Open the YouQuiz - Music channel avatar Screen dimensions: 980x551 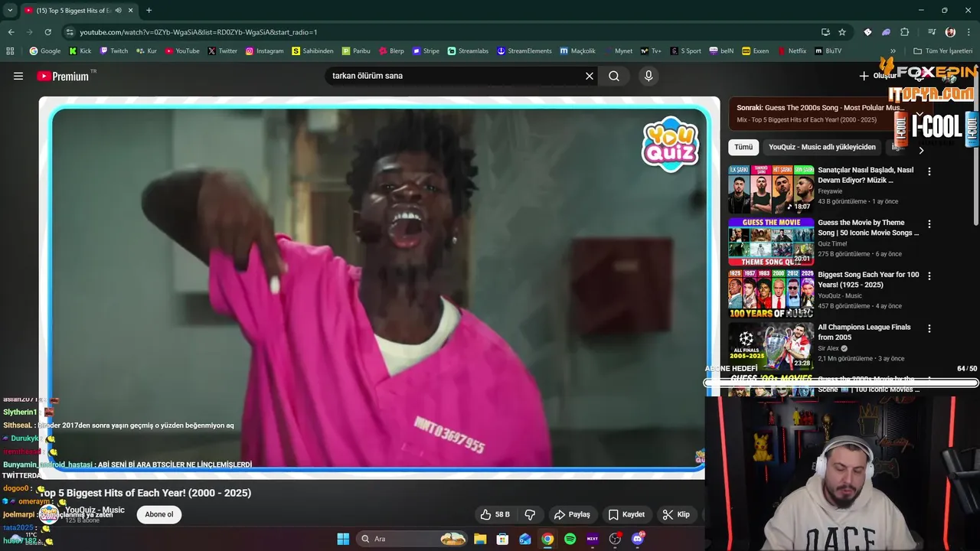49,514
